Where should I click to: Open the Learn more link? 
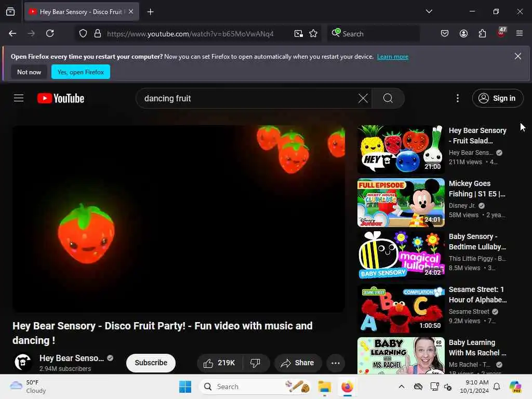click(393, 57)
